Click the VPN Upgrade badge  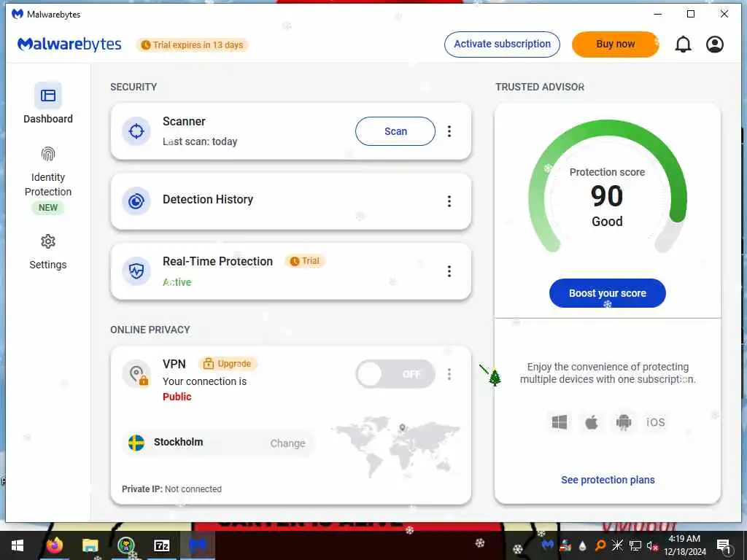click(x=228, y=364)
